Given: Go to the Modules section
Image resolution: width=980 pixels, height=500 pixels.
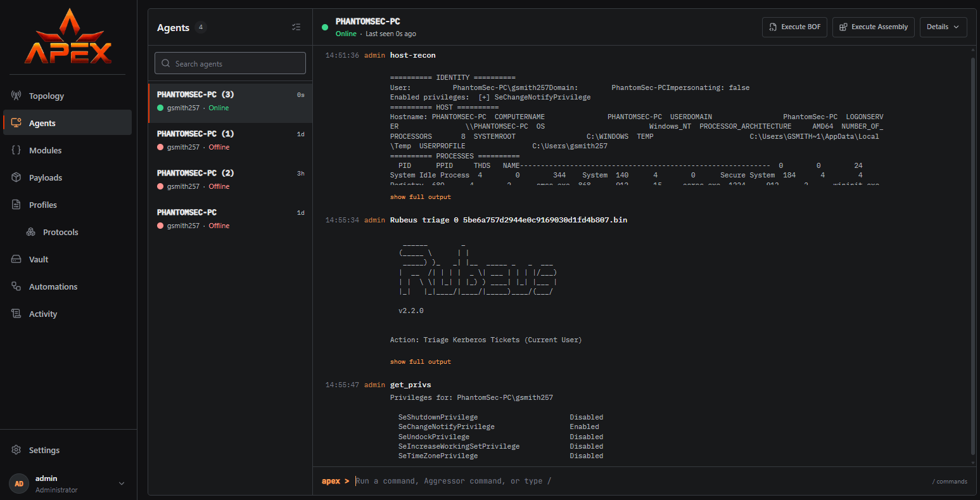Looking at the screenshot, I should [x=68, y=150].
